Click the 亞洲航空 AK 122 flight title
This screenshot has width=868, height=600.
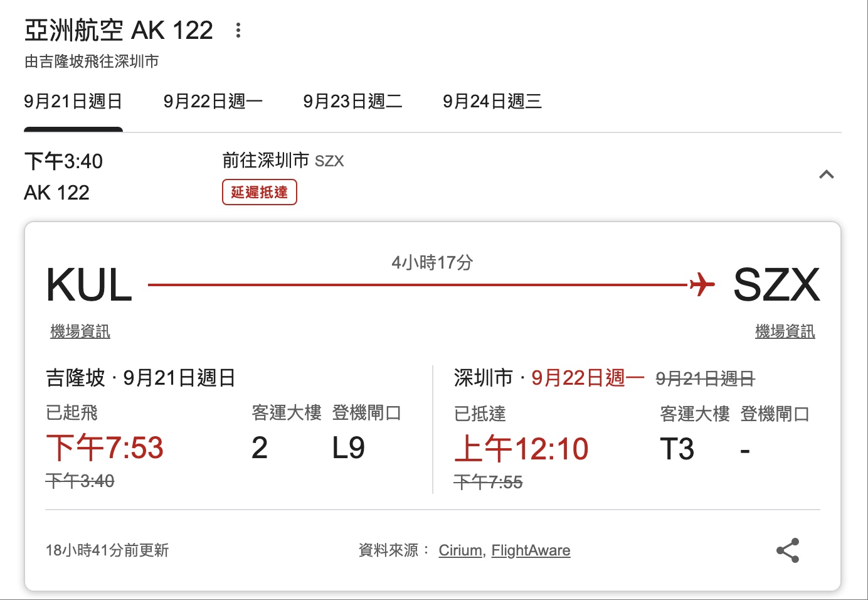coord(119,29)
